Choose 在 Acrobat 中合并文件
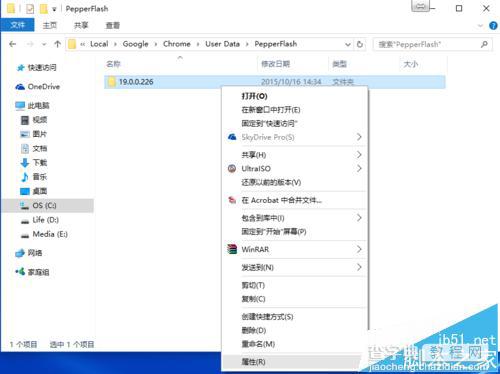The image size is (500, 374). [295, 200]
